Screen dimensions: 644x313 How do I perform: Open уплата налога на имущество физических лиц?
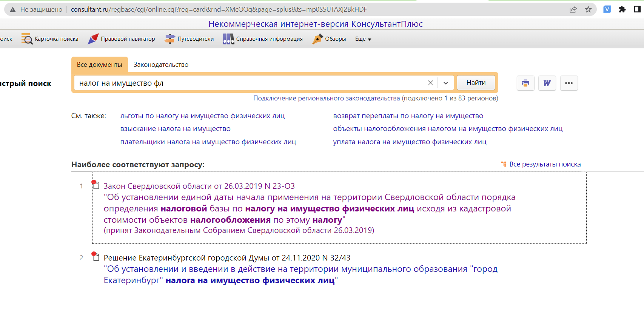pyautogui.click(x=410, y=142)
